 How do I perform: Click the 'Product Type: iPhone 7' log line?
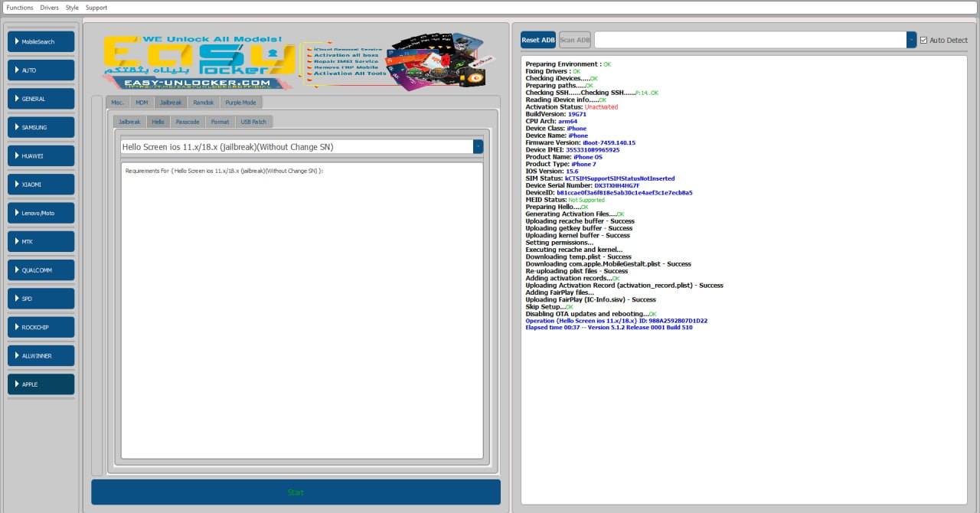pyautogui.click(x=560, y=164)
